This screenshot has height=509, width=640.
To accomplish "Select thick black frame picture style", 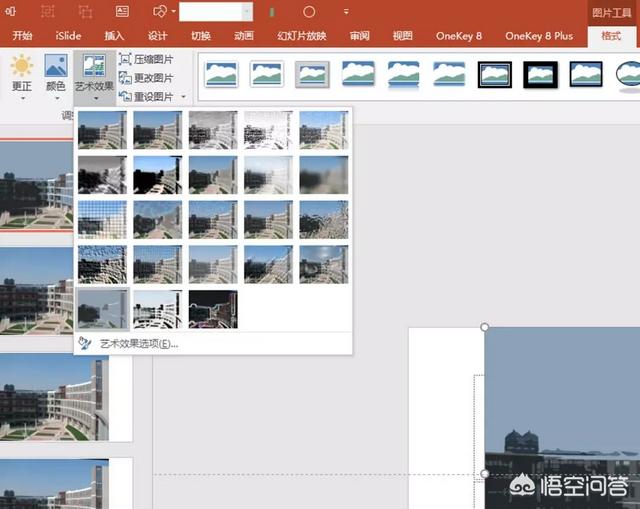I will 540,74.
